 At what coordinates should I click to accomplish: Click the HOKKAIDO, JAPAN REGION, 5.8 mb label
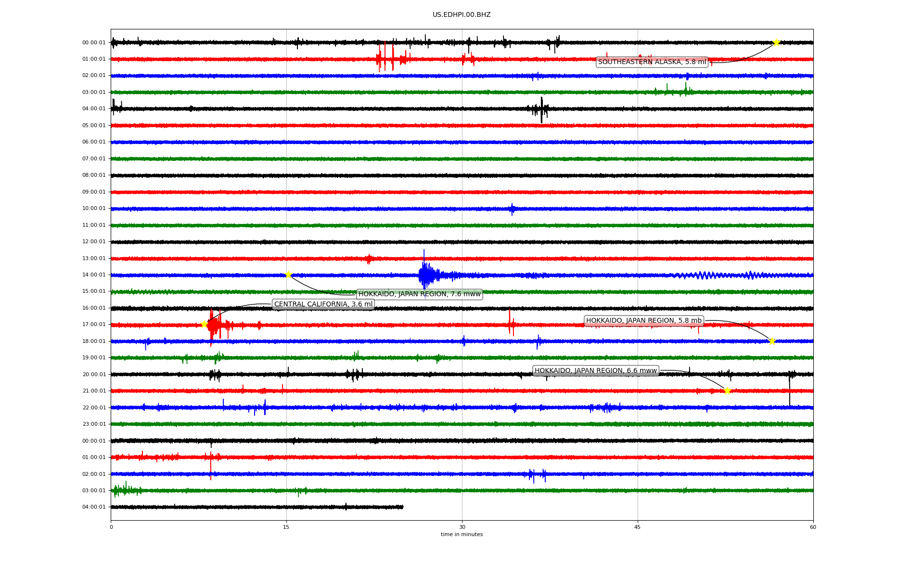pos(643,320)
